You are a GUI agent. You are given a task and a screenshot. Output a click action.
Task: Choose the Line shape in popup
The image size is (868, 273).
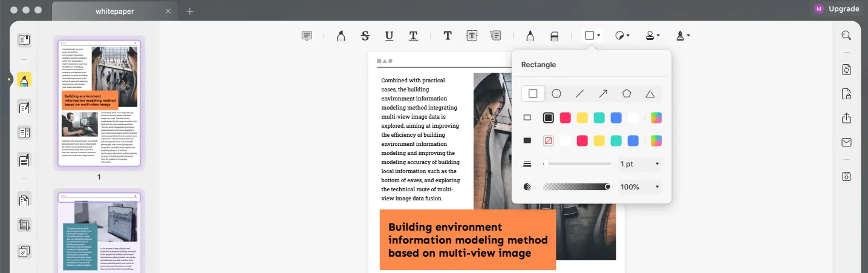579,94
